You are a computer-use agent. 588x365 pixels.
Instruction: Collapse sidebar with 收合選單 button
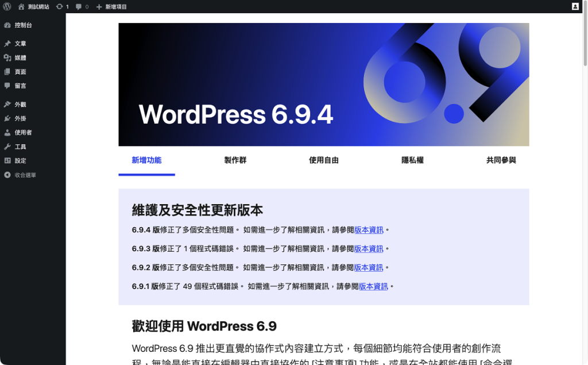(25, 175)
